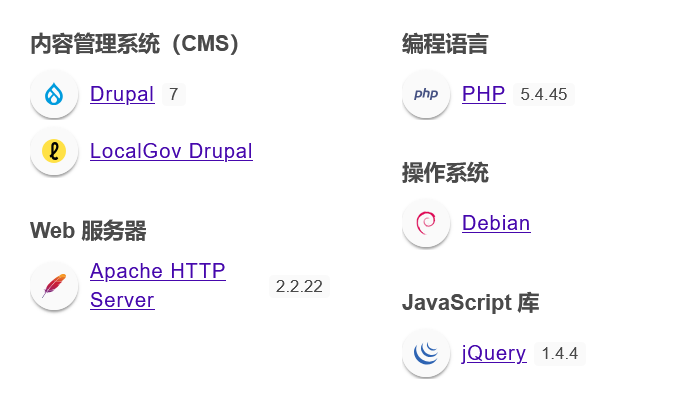Click the Apache version 2.2.22 badge
Image resolution: width=682 pixels, height=414 pixels.
pos(299,286)
